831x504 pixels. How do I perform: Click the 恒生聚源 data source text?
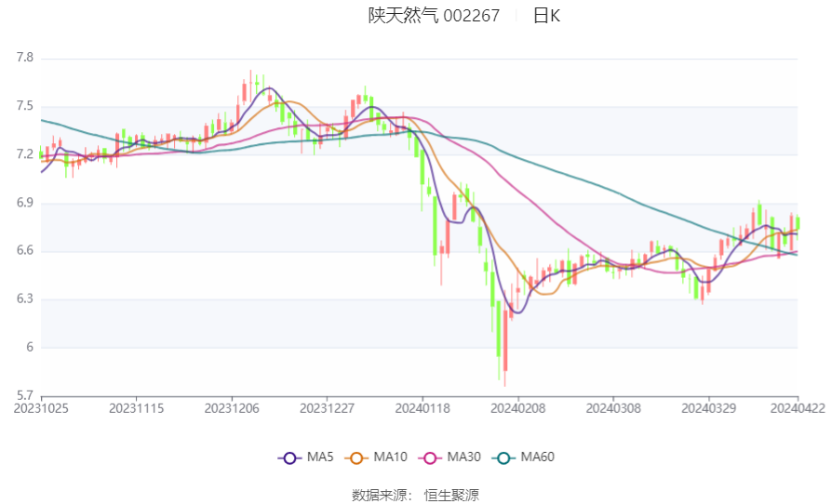pyautogui.click(x=451, y=495)
